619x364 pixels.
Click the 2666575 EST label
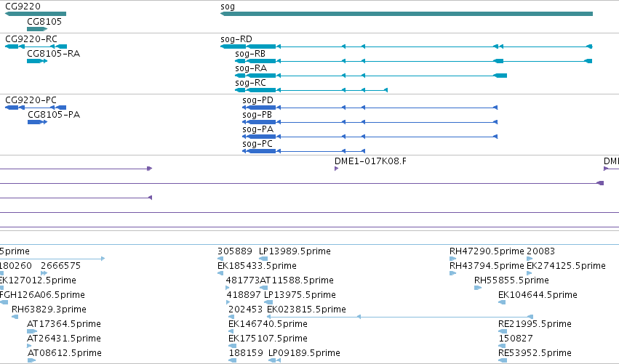60,266
